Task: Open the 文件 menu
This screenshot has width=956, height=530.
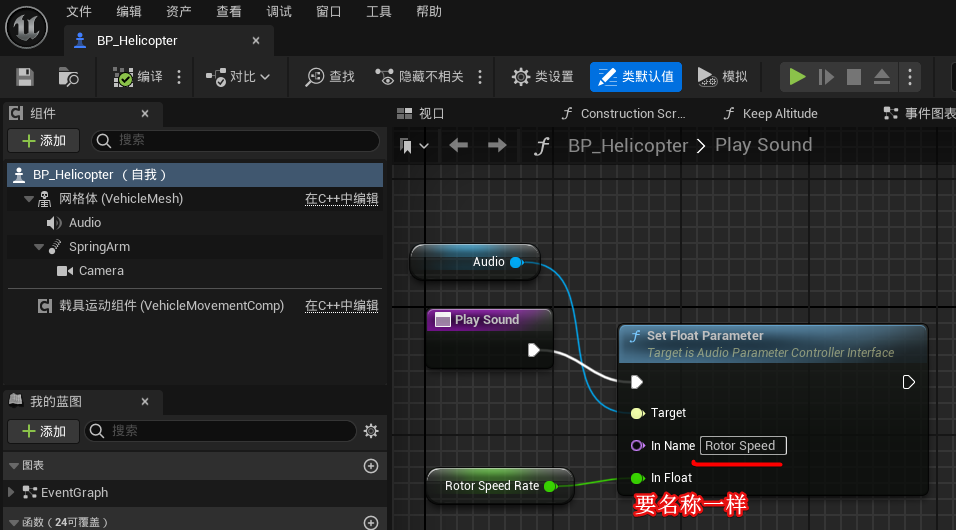Action: 79,12
